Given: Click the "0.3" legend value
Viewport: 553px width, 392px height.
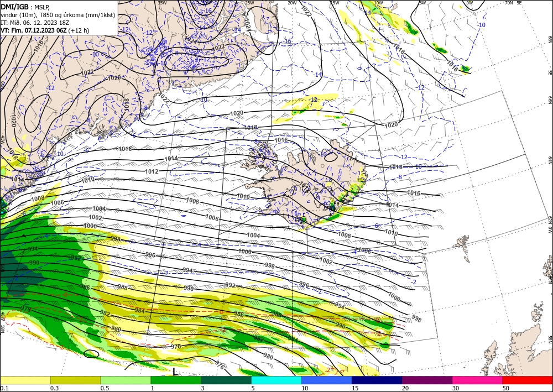Looking at the screenshot, I should (x=54, y=388).
